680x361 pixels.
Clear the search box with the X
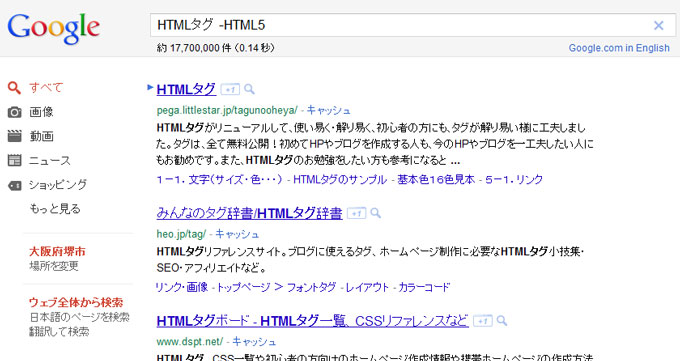tap(658, 26)
